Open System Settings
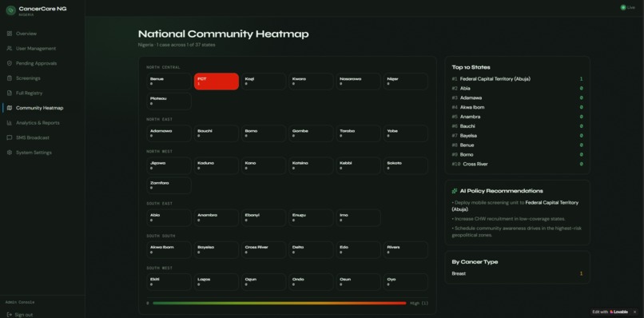Viewport: 644px width, 318px height. (x=42, y=153)
